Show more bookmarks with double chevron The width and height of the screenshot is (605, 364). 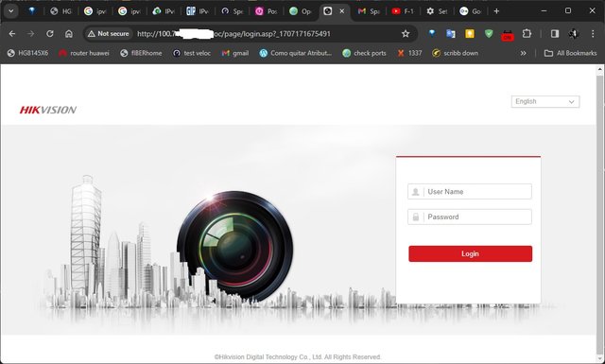point(523,53)
